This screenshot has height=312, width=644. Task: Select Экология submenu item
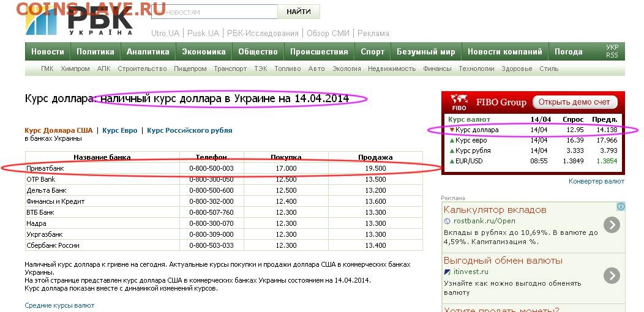tap(346, 69)
